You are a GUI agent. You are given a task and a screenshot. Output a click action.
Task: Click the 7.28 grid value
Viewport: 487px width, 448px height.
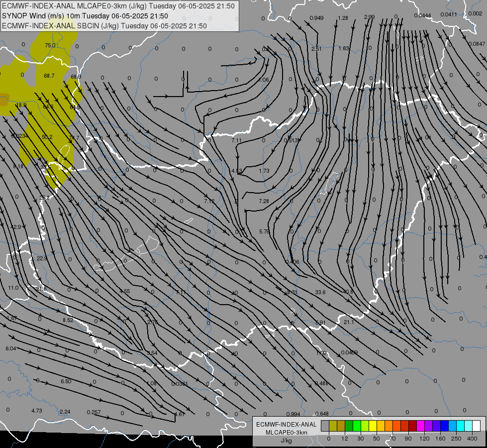264,201
